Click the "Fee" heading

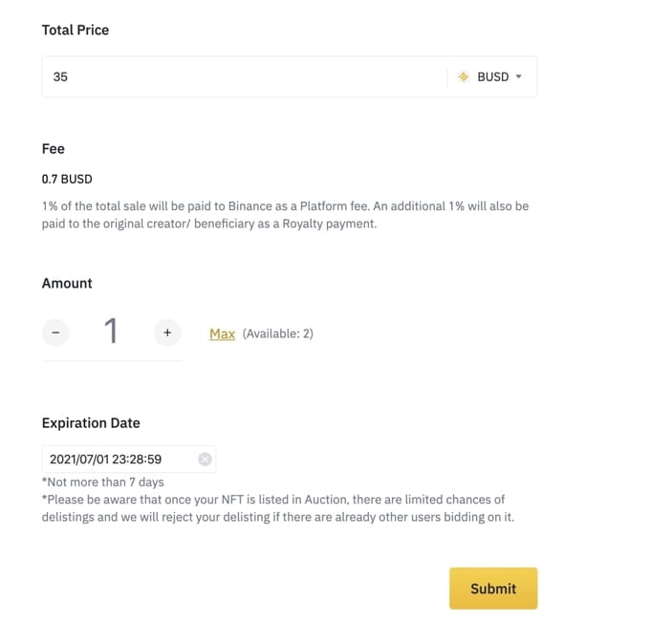pyautogui.click(x=54, y=148)
